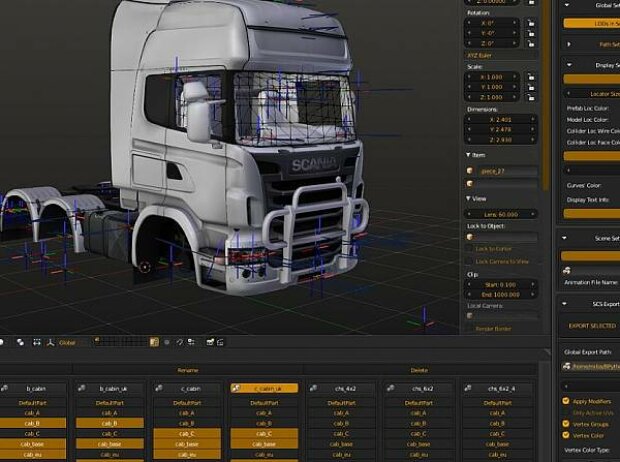Screen dimensions: 620x462
Task: Click variant icon beside b_cabin_uk
Action: pos(81,388)
